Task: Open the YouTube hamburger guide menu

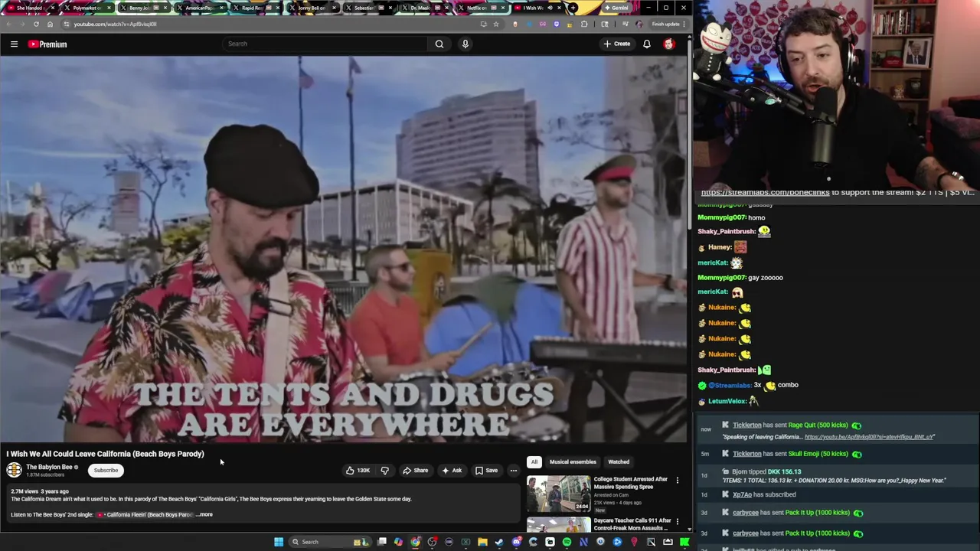Action: [x=14, y=44]
